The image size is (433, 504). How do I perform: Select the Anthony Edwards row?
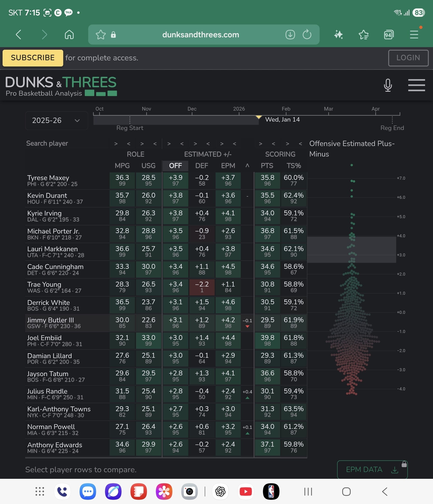[x=166, y=447]
